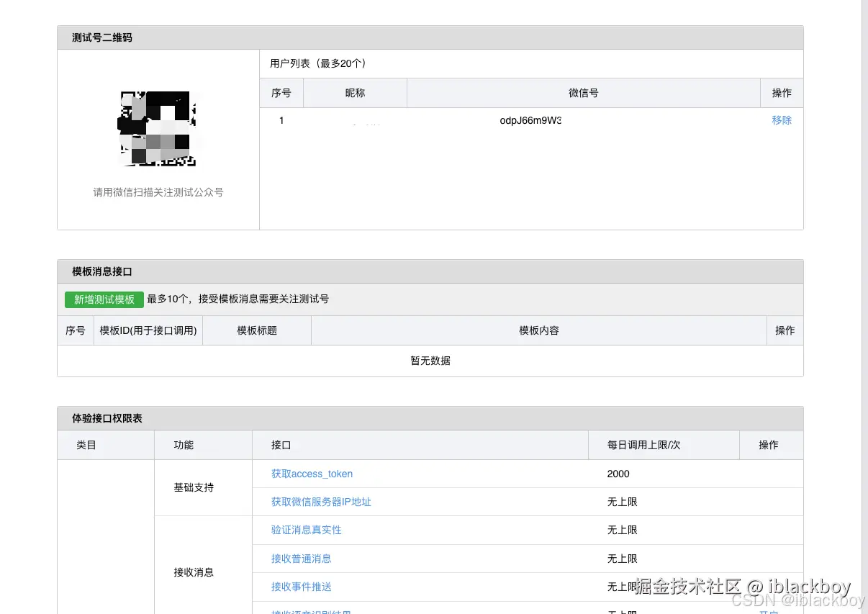Click the 昵称 column header
The width and height of the screenshot is (868, 614).
pos(355,93)
